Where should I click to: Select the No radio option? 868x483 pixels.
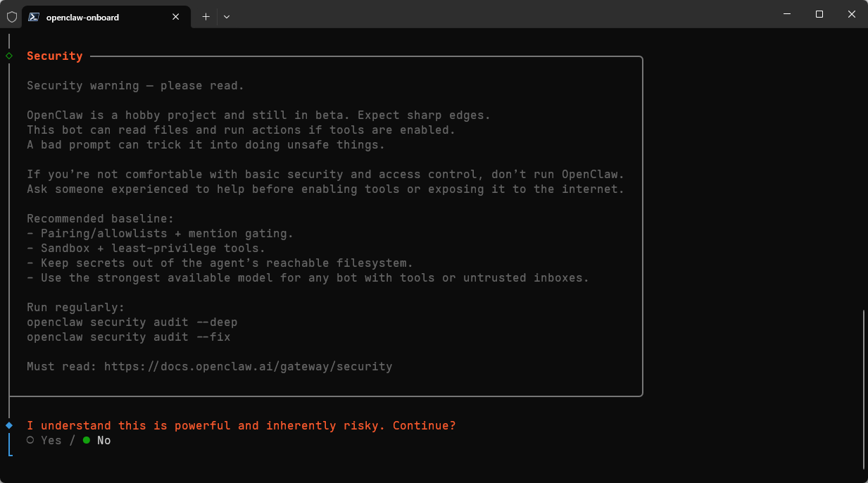coord(96,440)
